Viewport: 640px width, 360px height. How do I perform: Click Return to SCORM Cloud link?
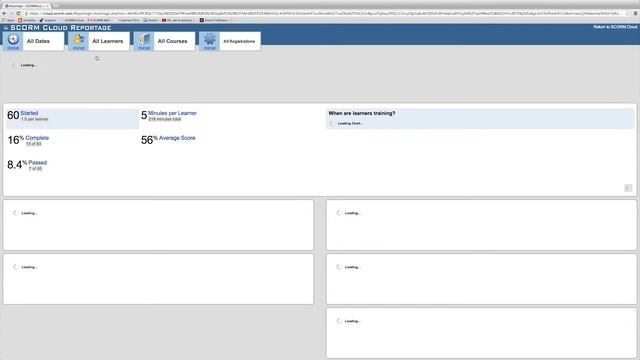[x=615, y=27]
